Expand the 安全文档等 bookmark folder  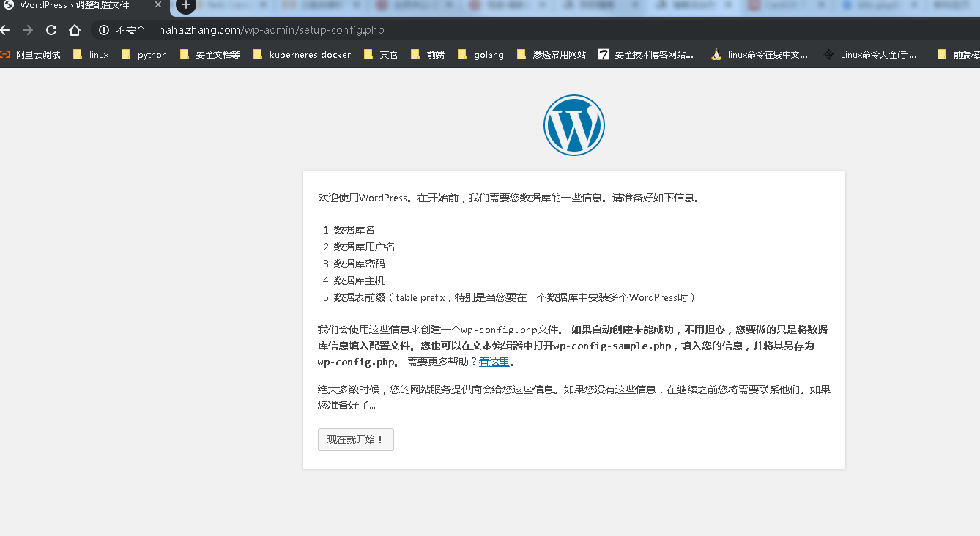point(209,54)
